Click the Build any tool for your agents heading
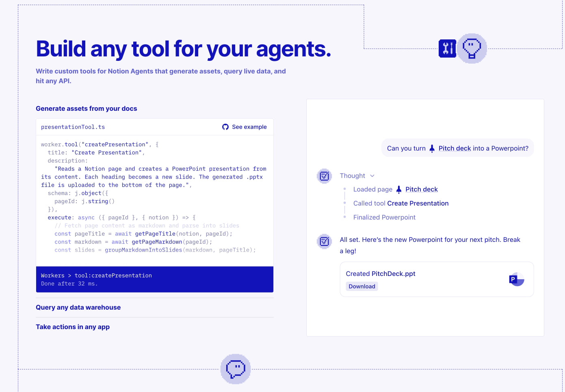Viewport: 565px width, 392px height. coord(184,49)
